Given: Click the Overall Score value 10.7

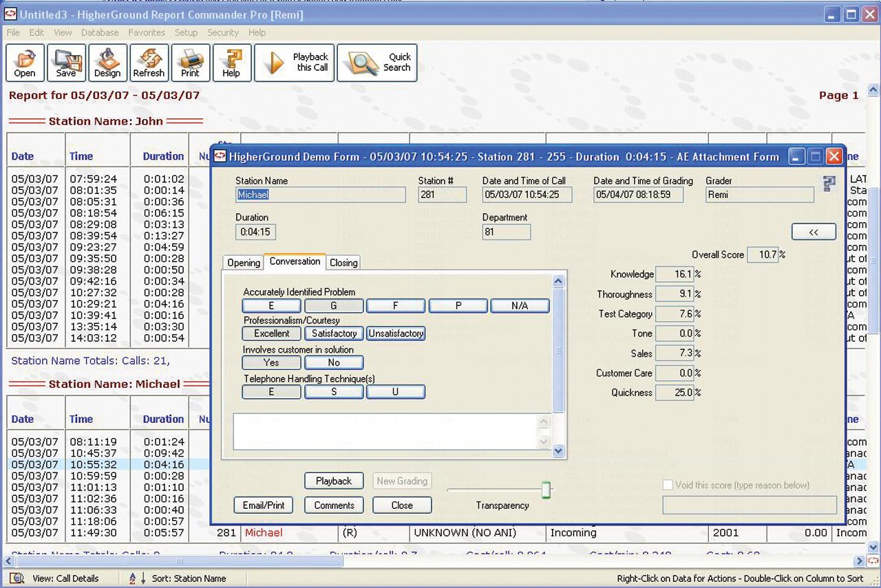Looking at the screenshot, I should (x=763, y=254).
